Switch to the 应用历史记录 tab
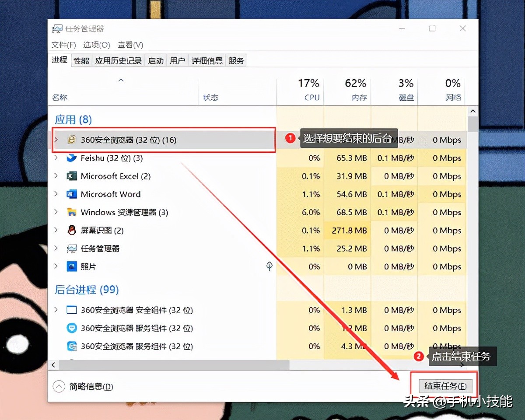This screenshot has height=420, width=525. point(119,61)
